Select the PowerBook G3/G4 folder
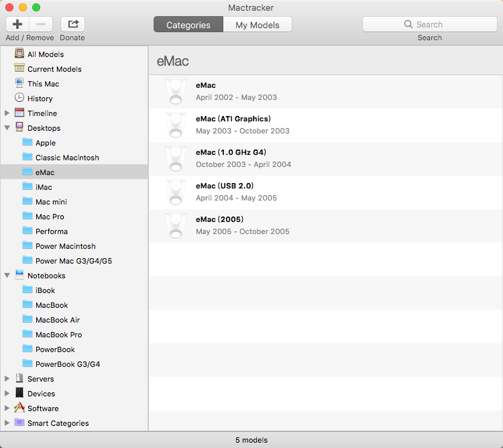 point(74,364)
